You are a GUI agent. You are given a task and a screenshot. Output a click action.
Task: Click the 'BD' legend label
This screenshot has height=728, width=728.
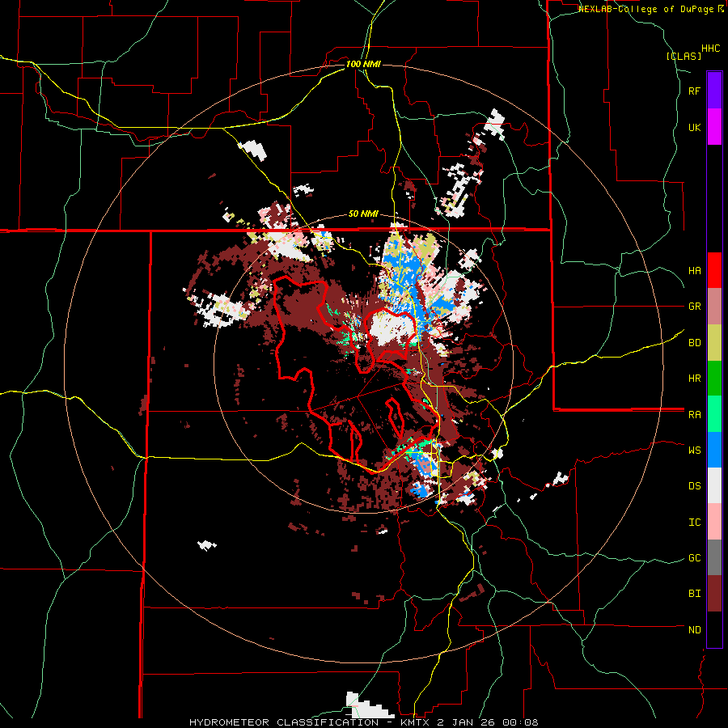click(x=695, y=343)
